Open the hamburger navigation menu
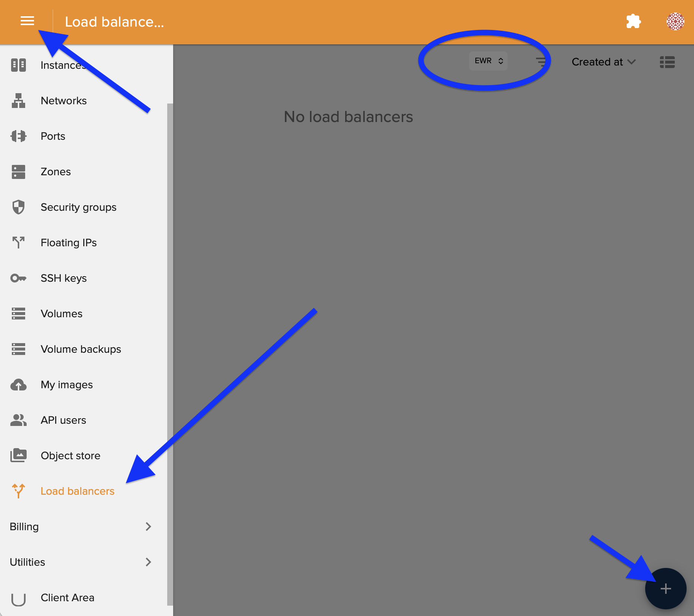Viewport: 694px width, 616px height. coord(27,21)
